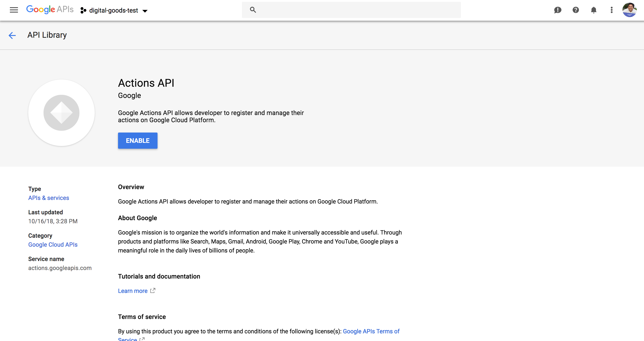Go back with the blue arrow

pyautogui.click(x=12, y=35)
